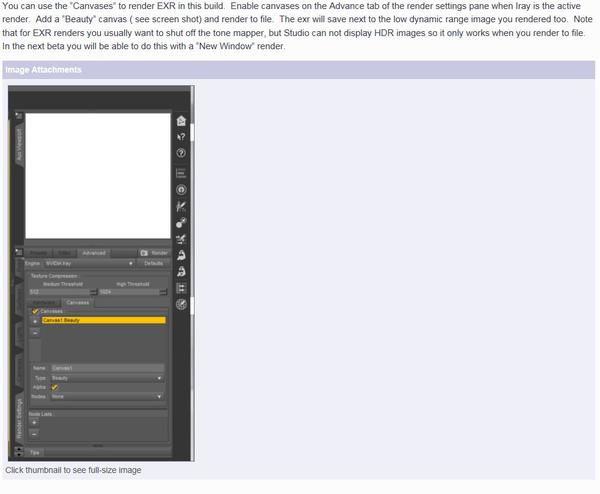The height and width of the screenshot is (494, 600).
Task: Open the Aux Viewport pane options menu icon
Action: (19, 115)
